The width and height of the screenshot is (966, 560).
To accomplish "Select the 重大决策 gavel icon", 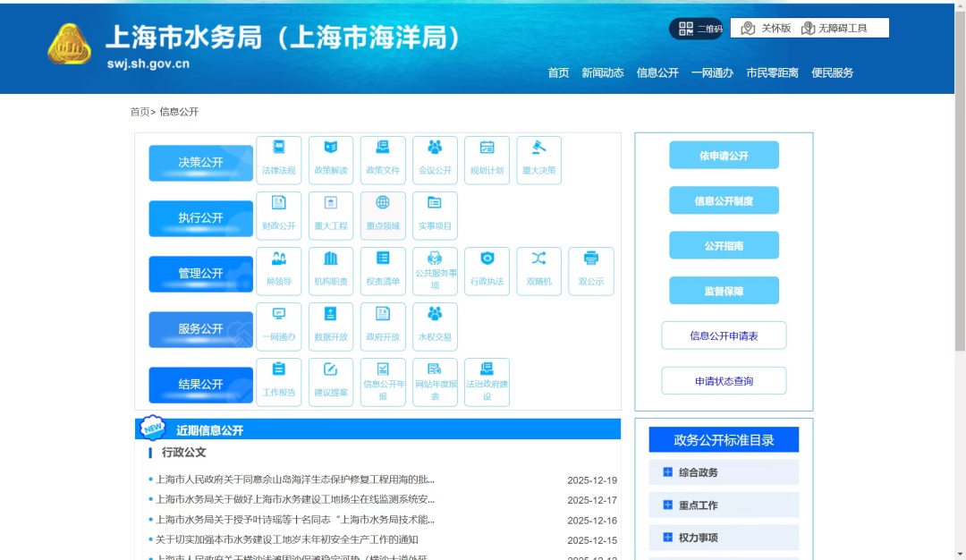I will click(x=538, y=160).
